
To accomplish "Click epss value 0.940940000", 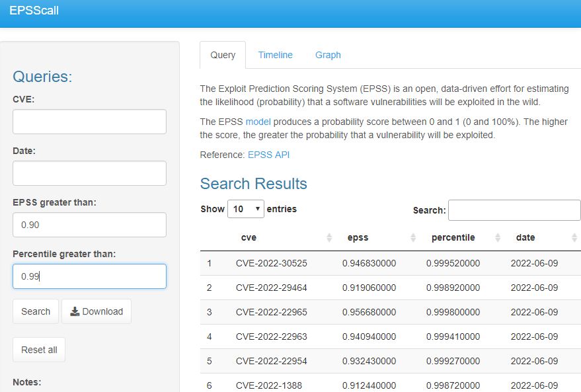I will 369,336.
